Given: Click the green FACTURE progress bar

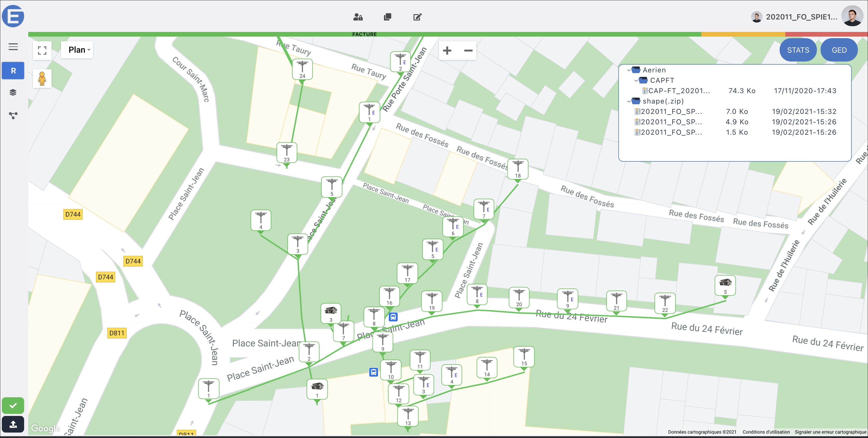Looking at the screenshot, I should coord(364,35).
